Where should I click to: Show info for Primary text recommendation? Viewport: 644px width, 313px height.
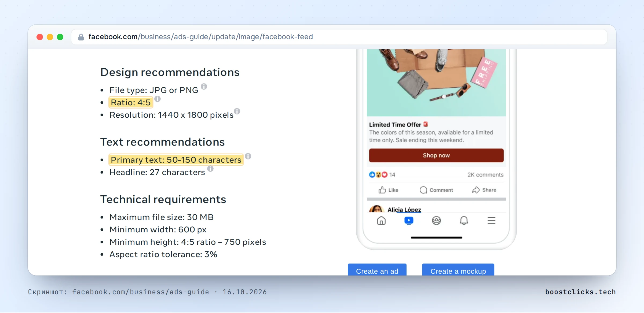(248, 156)
